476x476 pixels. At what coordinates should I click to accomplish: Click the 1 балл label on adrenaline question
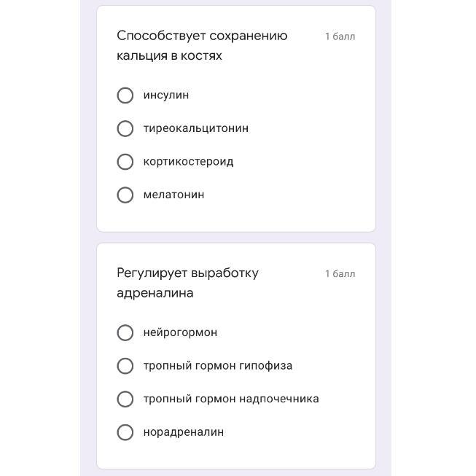click(340, 274)
